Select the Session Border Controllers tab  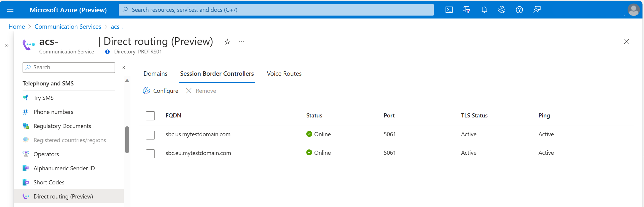pyautogui.click(x=217, y=74)
